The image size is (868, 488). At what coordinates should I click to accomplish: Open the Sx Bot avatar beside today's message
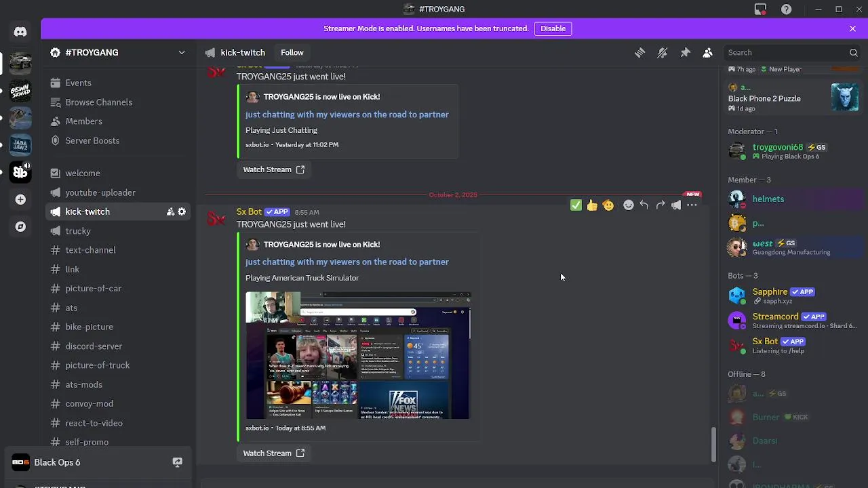216,218
